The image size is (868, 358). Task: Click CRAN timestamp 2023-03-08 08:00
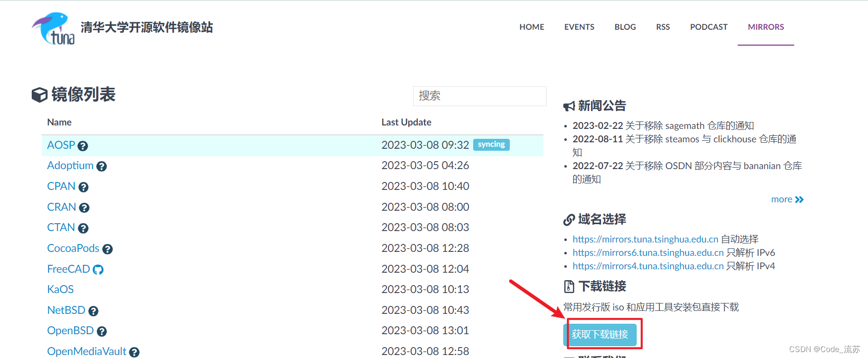coord(425,207)
